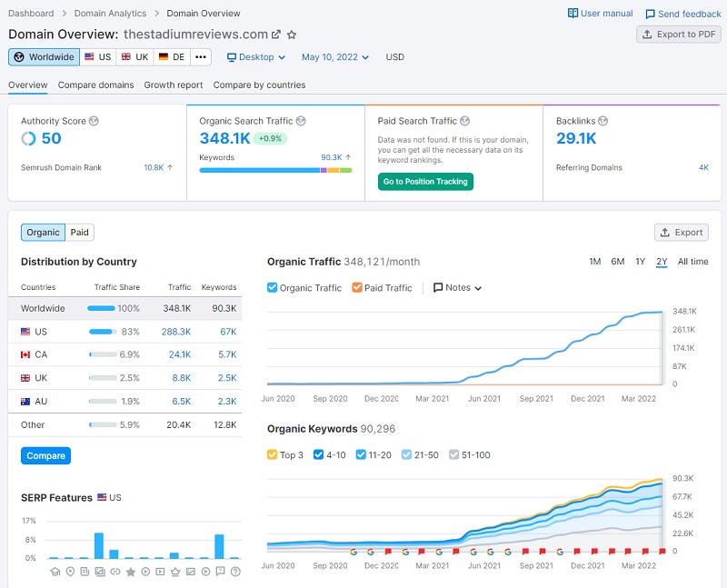Image resolution: width=727 pixels, height=588 pixels.
Task: Select the location pin SERP feature icon
Action: click(x=70, y=572)
